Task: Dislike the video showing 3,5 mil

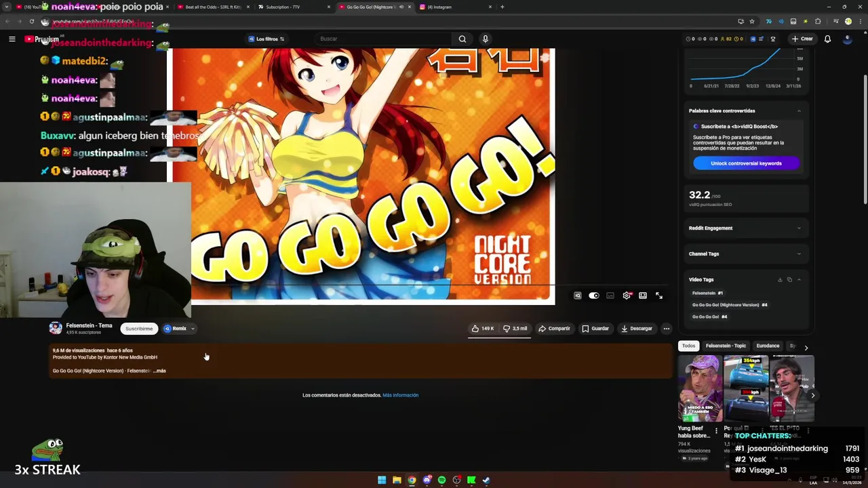Action: pyautogui.click(x=515, y=329)
